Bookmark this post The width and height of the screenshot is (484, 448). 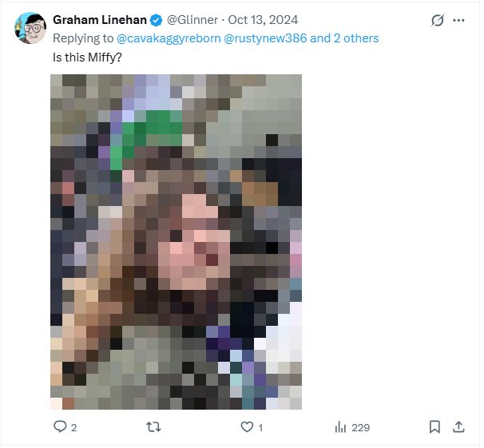click(x=435, y=427)
